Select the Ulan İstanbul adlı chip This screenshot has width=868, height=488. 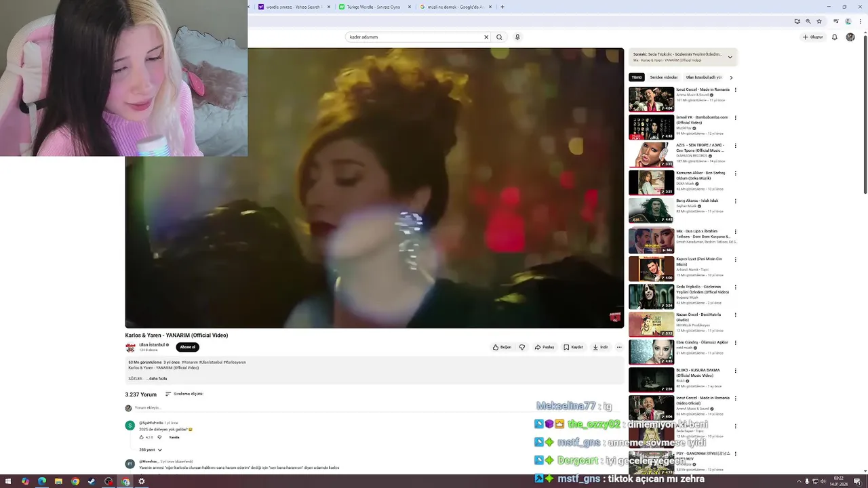tap(704, 77)
